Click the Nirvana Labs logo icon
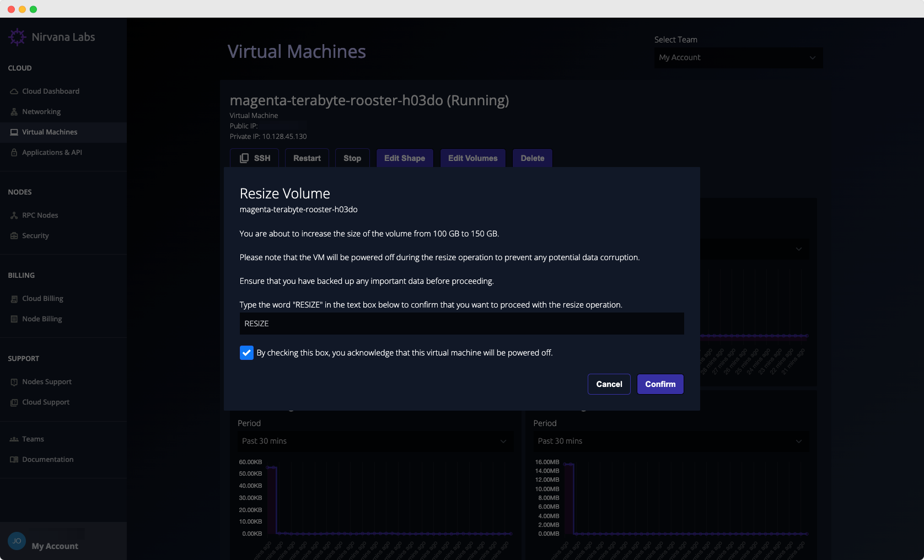 (17, 37)
